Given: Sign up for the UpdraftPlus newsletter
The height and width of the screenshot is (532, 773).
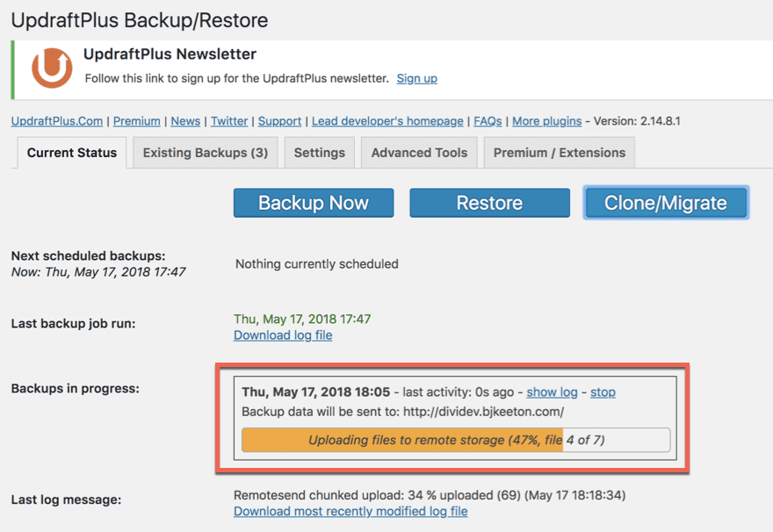Looking at the screenshot, I should (x=416, y=78).
